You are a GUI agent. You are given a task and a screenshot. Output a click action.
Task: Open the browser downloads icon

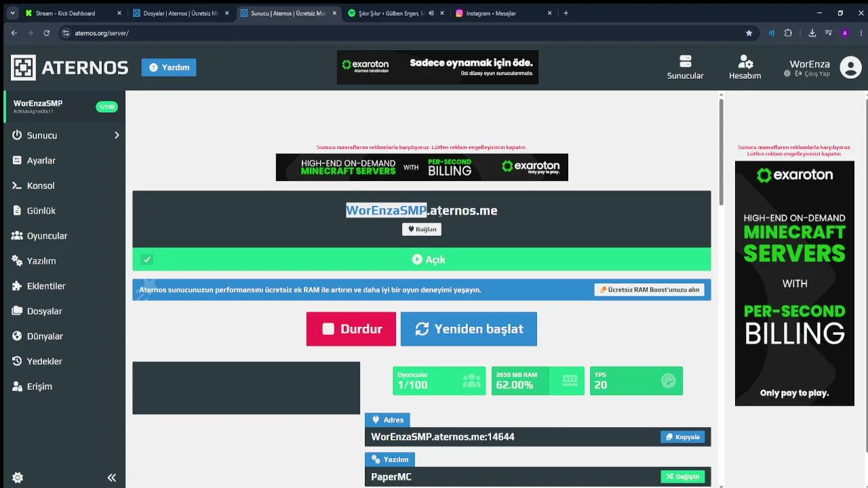click(x=812, y=33)
